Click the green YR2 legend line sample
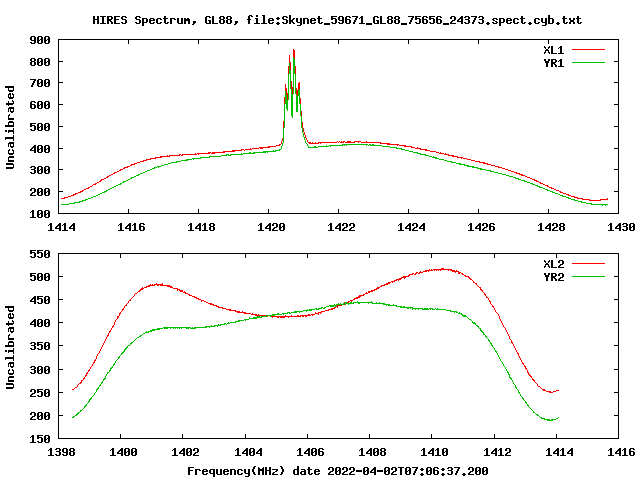Viewport: 640px width, 480px height. tap(589, 277)
